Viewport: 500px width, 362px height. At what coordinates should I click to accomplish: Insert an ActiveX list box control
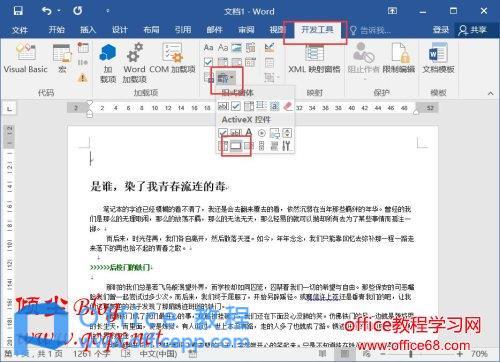click(x=249, y=146)
